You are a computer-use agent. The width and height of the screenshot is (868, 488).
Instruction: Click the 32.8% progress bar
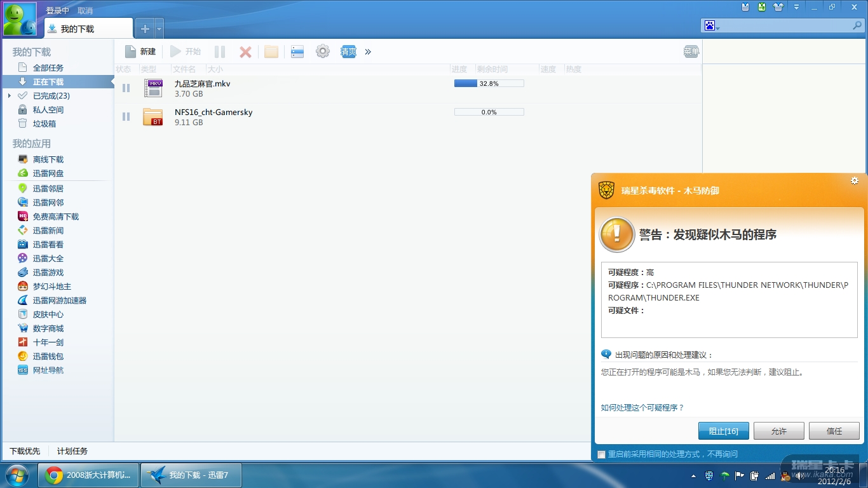point(489,83)
